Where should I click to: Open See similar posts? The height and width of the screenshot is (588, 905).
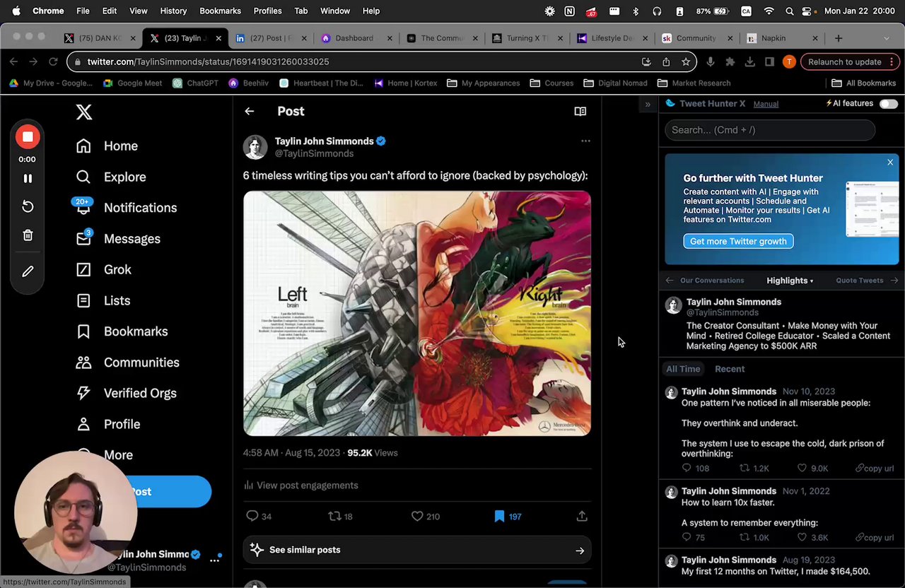pyautogui.click(x=417, y=550)
